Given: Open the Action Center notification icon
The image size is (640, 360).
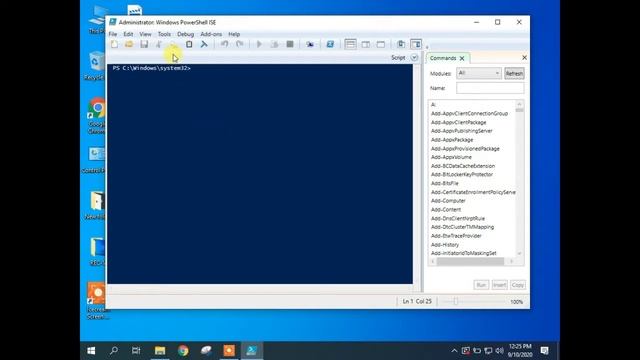Looking at the screenshot, I should click(544, 351).
